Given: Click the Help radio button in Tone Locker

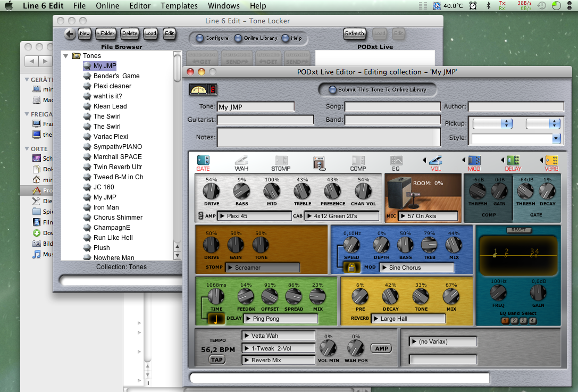Looking at the screenshot, I should 286,38.
